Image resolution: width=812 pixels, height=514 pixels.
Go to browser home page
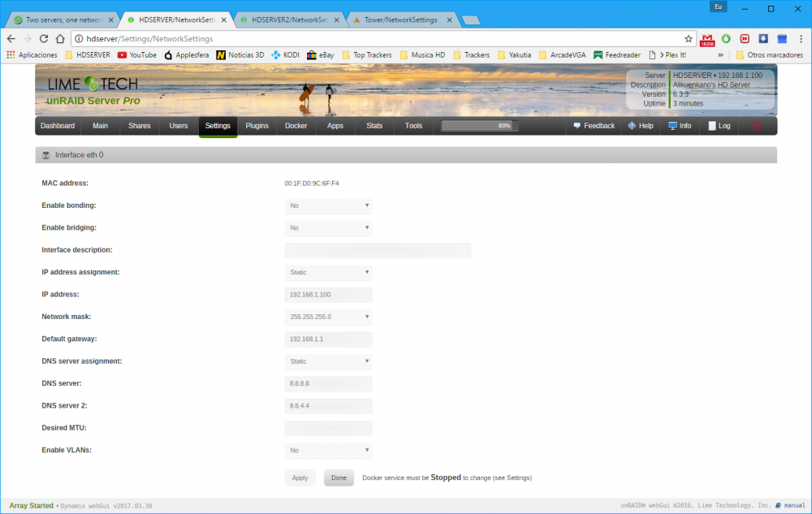pos(60,39)
